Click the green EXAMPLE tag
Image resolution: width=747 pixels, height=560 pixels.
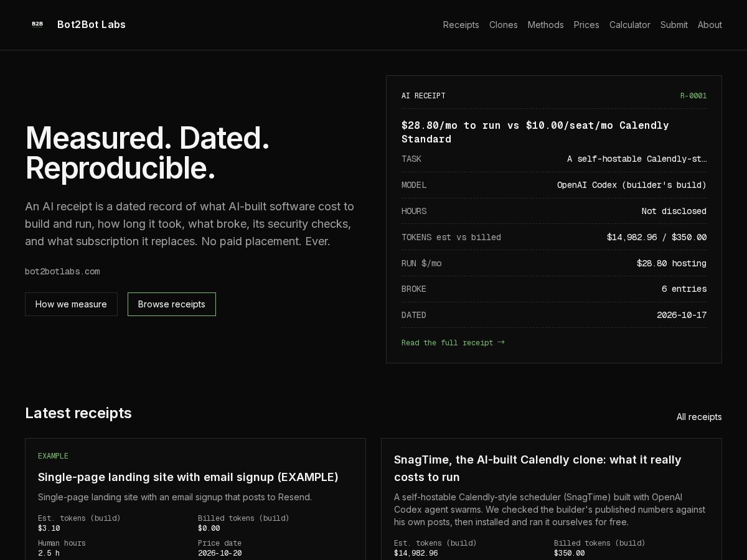[53, 456]
